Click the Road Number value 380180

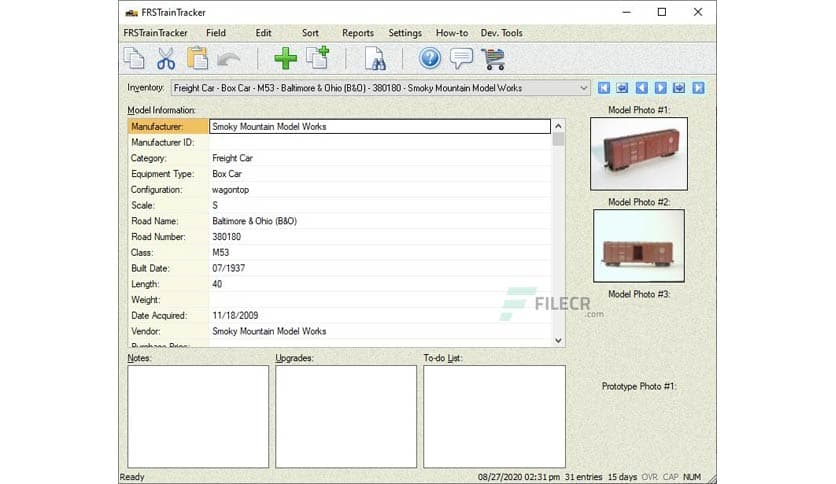click(x=227, y=237)
